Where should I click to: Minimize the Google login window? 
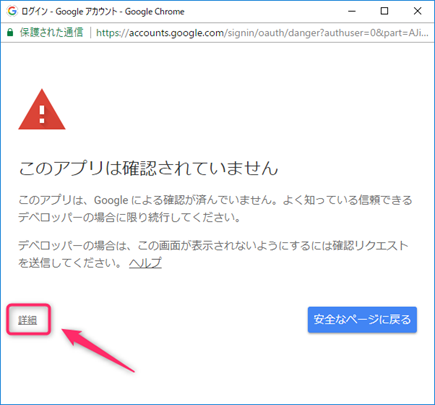tap(352, 11)
